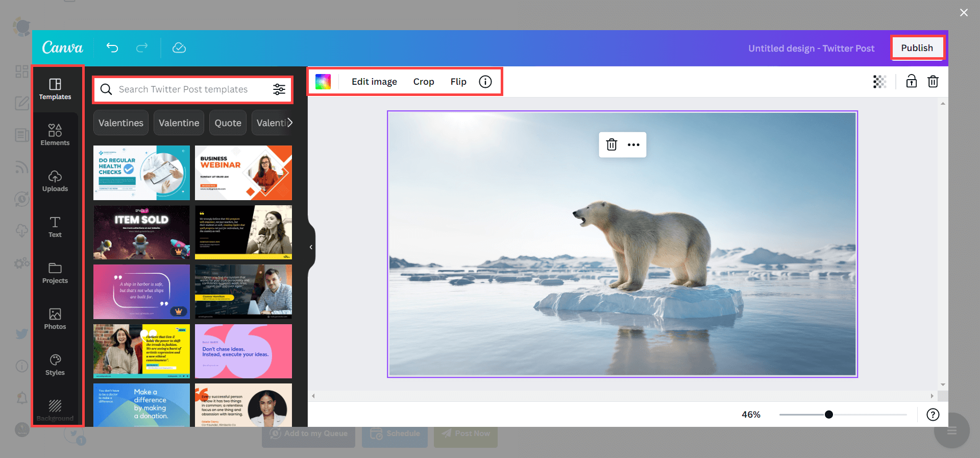Open the Background tab in sidebar
The image size is (980, 458).
[55, 411]
